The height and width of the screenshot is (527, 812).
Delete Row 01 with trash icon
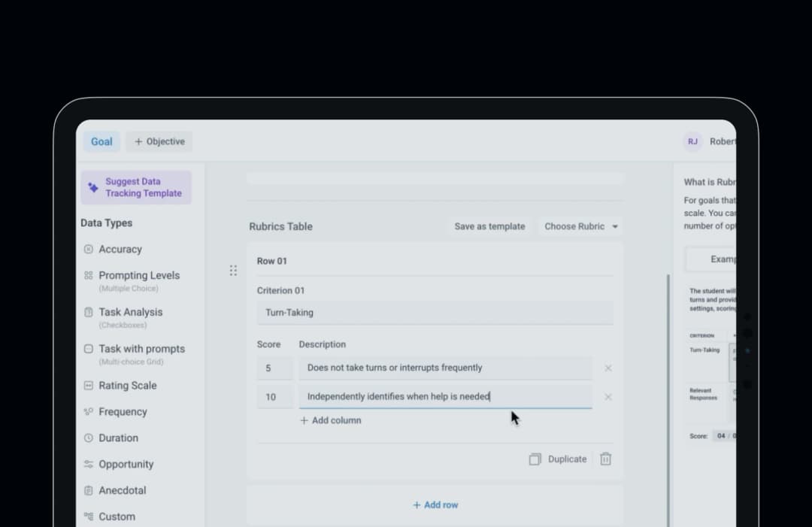tap(605, 459)
